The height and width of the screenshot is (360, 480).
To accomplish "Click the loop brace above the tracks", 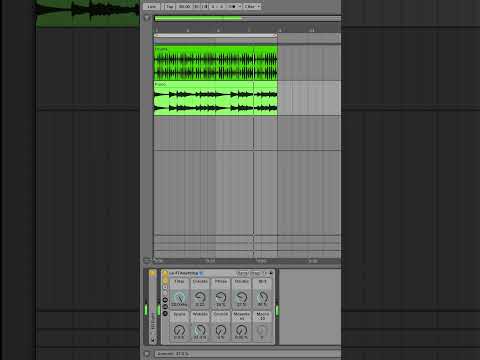I will click(215, 36).
